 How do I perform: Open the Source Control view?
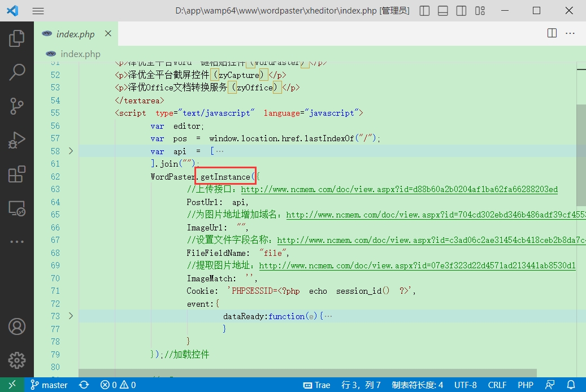coord(17,106)
